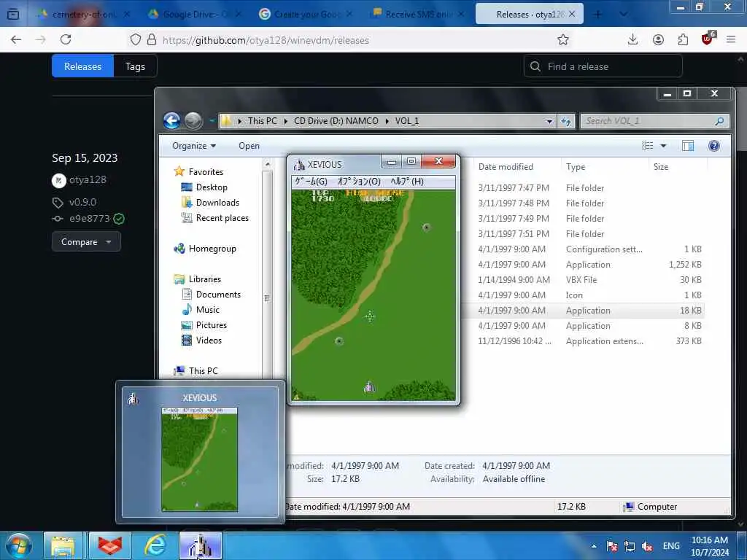Open the オプション(O) options menu in Xevious
Viewport: 747px width, 560px height.
359,182
